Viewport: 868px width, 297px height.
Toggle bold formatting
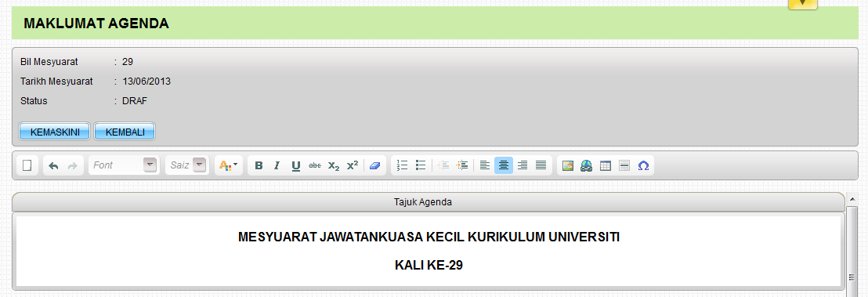pos(259,165)
